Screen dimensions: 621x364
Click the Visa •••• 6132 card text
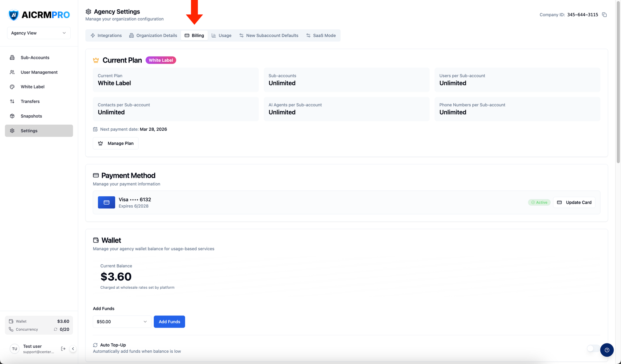(x=135, y=199)
